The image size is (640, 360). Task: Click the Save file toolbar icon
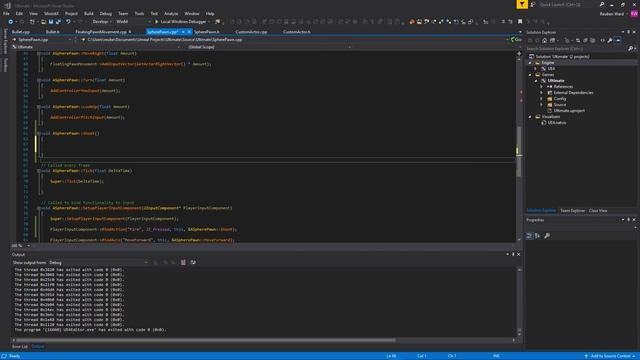(x=51, y=22)
